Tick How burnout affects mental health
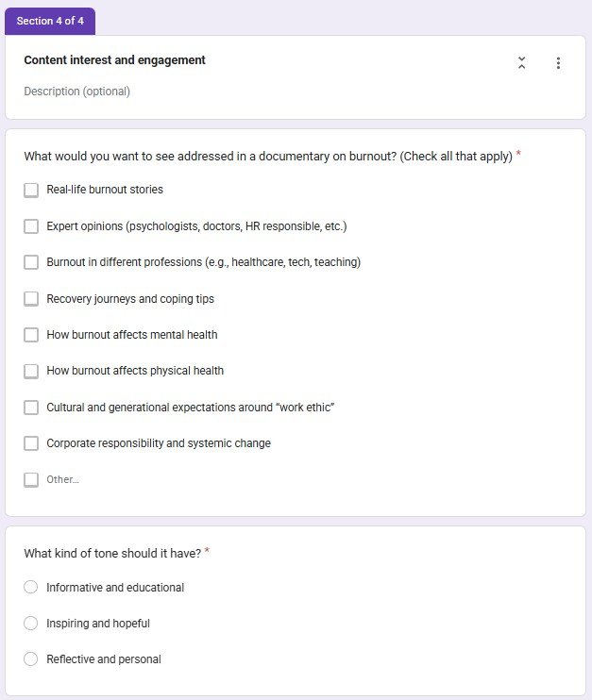 click(x=31, y=335)
